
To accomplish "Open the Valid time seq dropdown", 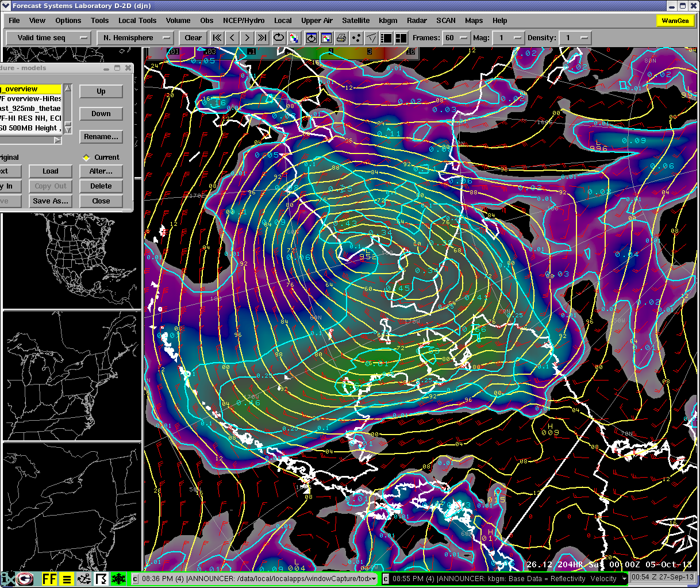I will (49, 38).
